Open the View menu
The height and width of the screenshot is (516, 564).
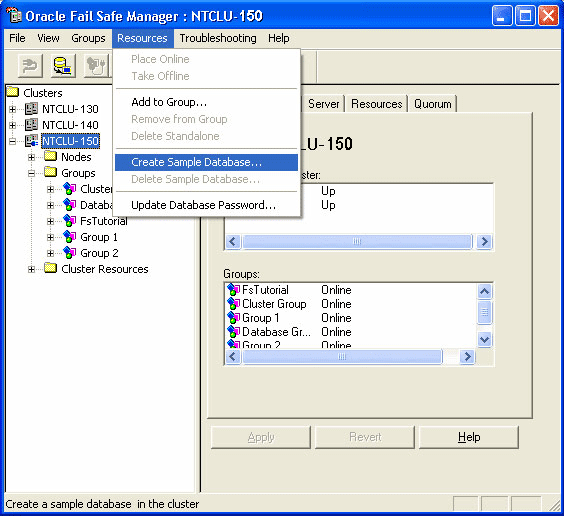tap(48, 38)
